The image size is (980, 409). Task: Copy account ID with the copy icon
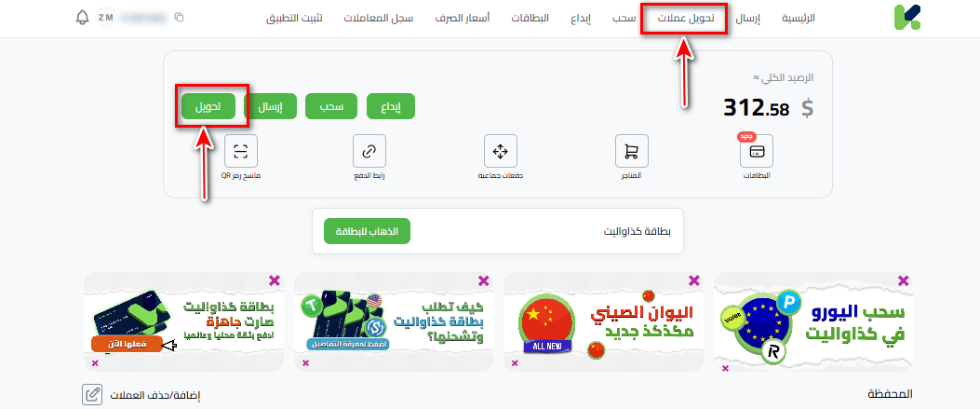(180, 18)
